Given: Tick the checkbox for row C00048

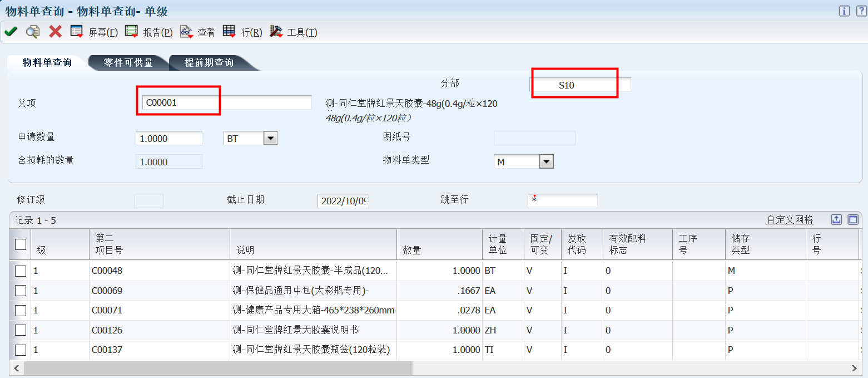Looking at the screenshot, I should click(x=21, y=271).
